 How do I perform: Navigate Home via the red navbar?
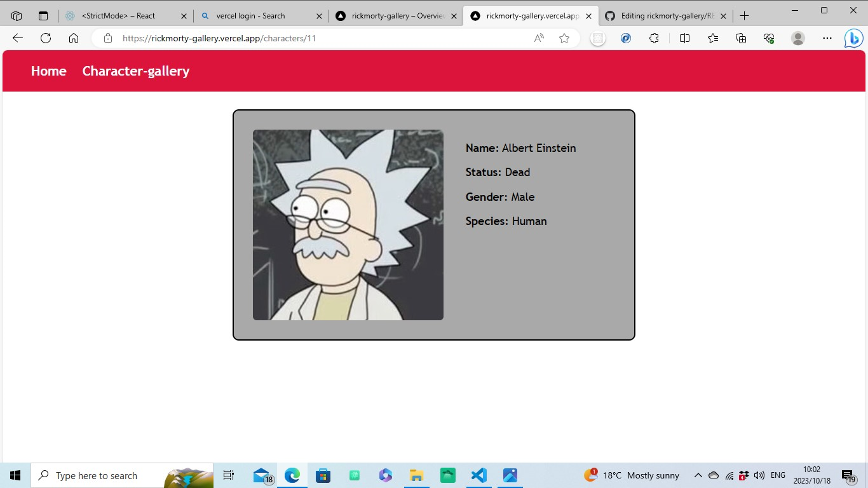click(x=48, y=71)
